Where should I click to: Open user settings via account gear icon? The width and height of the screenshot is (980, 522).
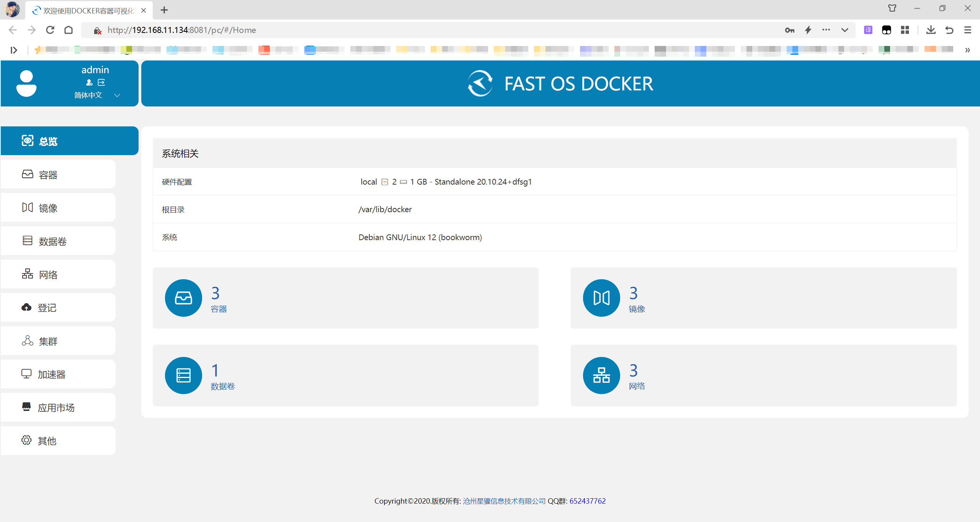point(89,82)
